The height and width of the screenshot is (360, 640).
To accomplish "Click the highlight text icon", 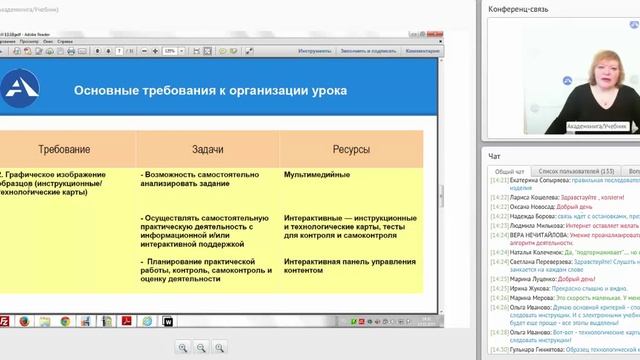I will coord(233,51).
